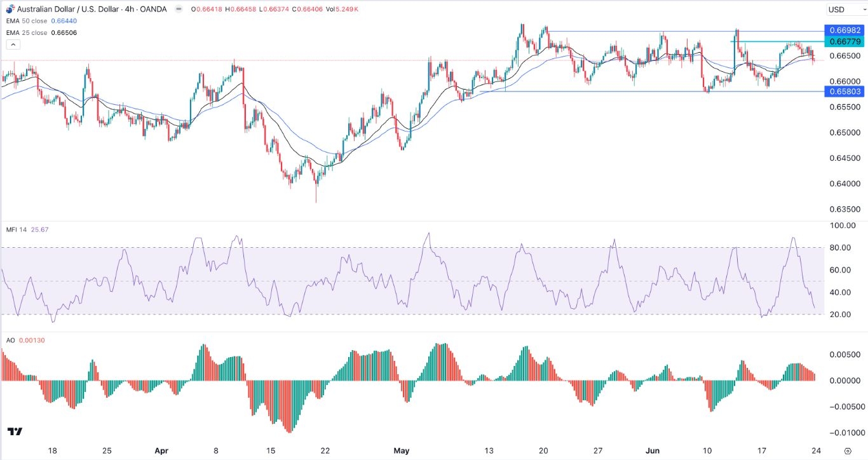Click the 0.65803 support price label

841,92
